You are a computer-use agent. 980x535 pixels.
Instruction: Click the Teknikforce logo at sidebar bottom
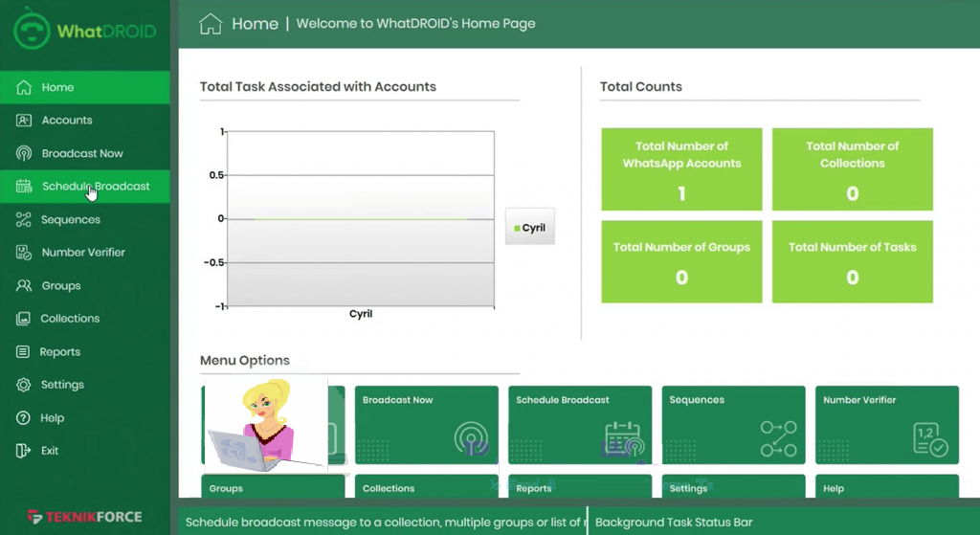(85, 517)
